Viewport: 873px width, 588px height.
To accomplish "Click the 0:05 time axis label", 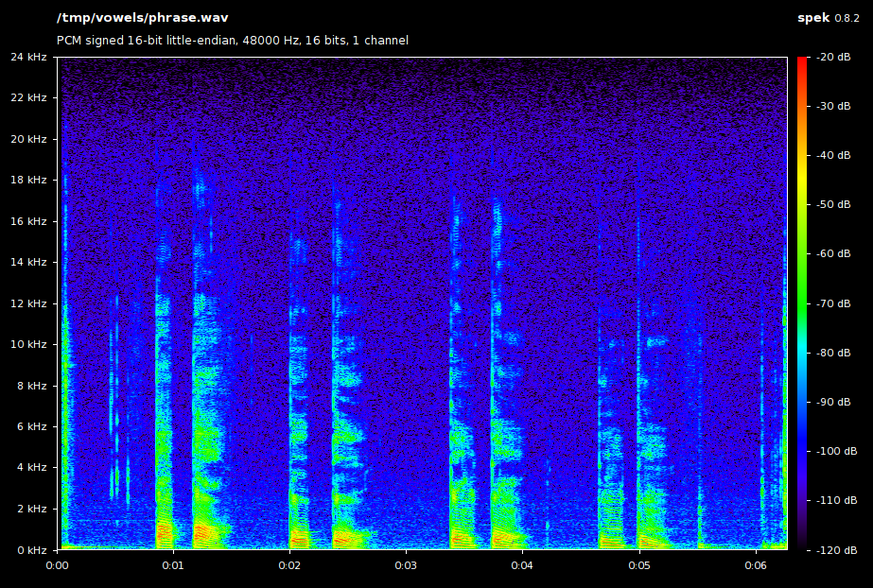I will click(x=639, y=565).
